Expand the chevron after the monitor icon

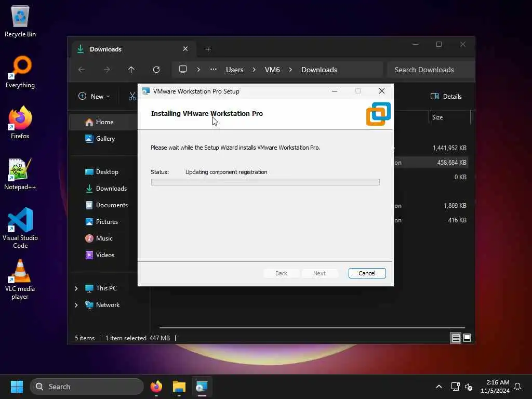pyautogui.click(x=198, y=70)
